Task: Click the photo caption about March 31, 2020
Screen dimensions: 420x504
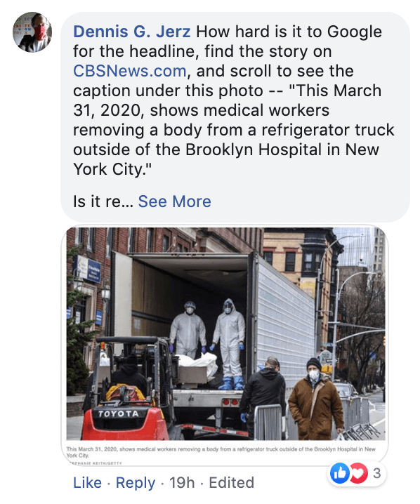Action: tap(221, 452)
